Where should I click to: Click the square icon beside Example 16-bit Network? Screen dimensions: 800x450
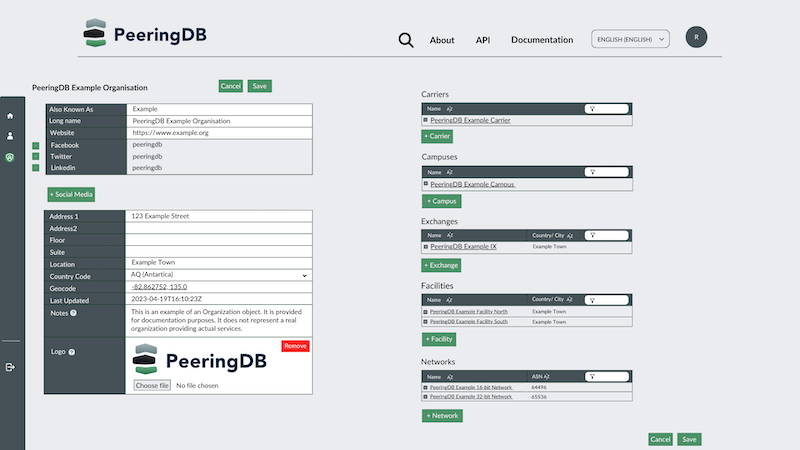point(426,388)
